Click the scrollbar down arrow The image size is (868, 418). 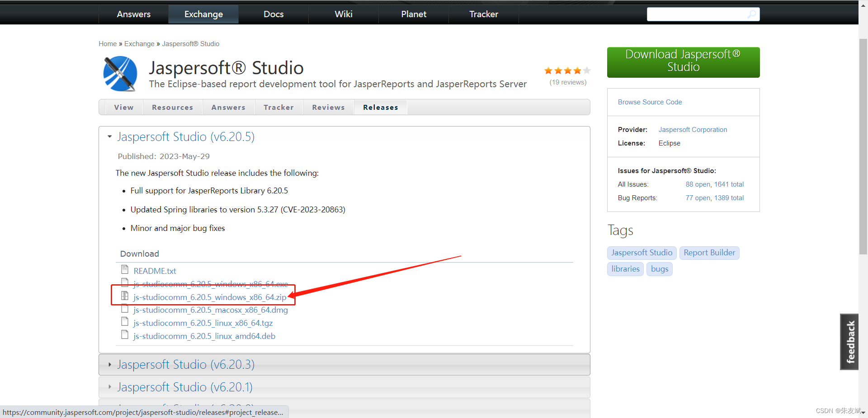[863, 413]
